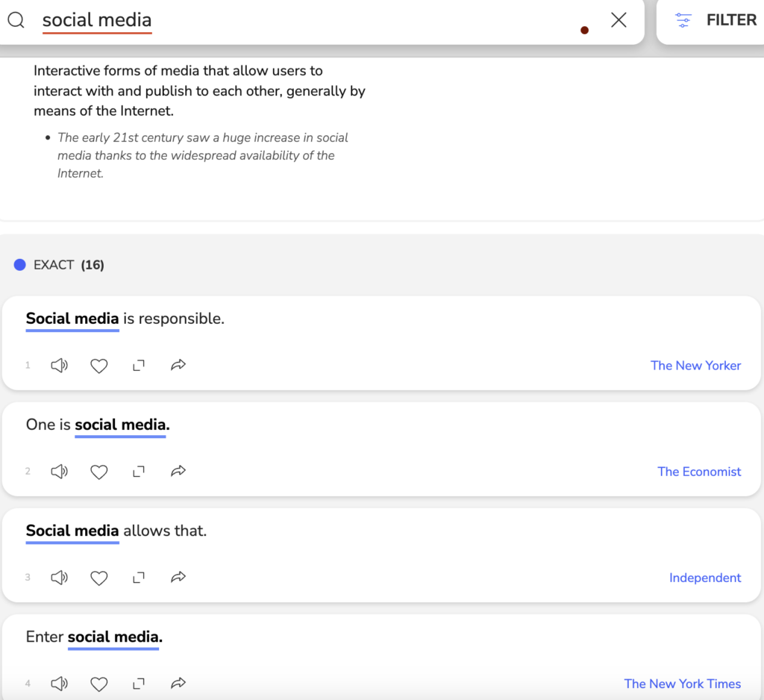Screen dimensions: 764x700
Task: Click the search box containing "social media"
Action: point(298,20)
